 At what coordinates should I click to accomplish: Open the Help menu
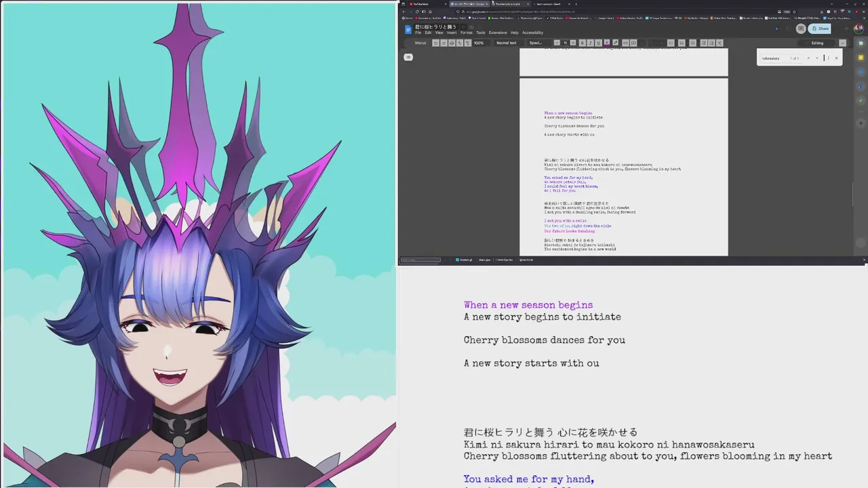click(515, 33)
